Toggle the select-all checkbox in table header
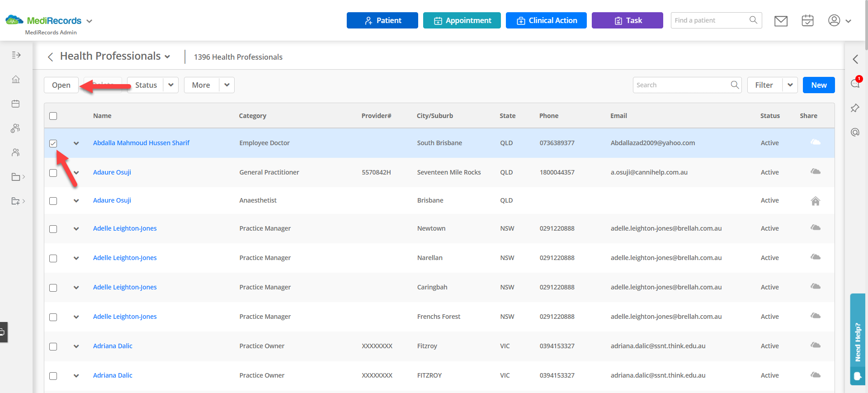Image resolution: width=868 pixels, height=393 pixels. tap(53, 116)
